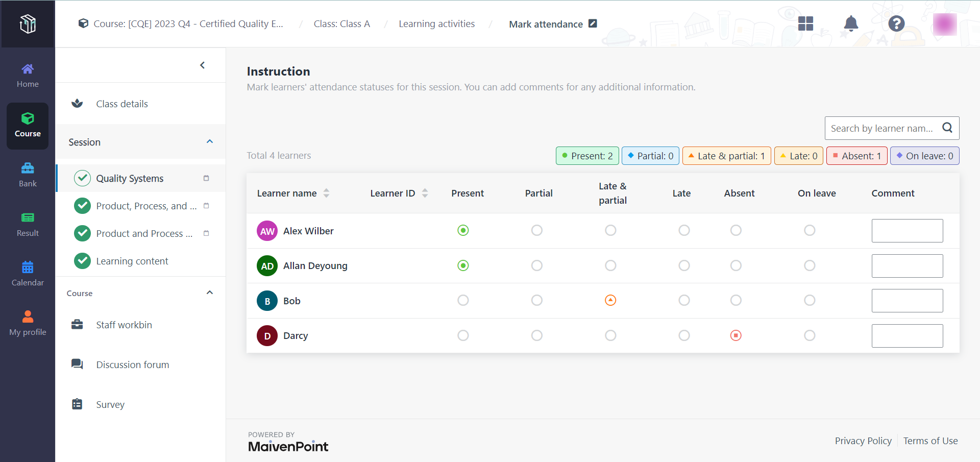Mark Bob as Present
The width and height of the screenshot is (980, 462).
[463, 301]
